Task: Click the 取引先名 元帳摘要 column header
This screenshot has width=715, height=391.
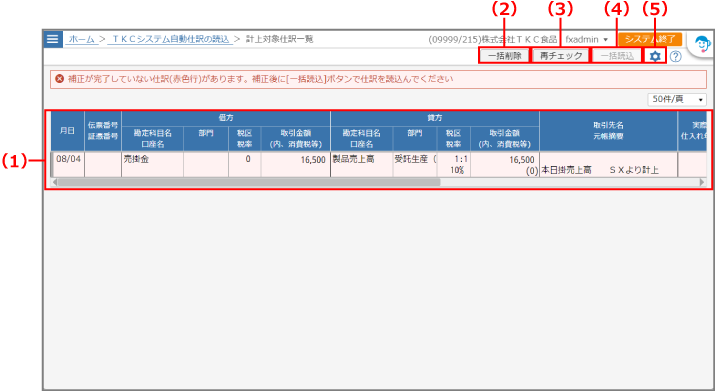Action: 608,131
